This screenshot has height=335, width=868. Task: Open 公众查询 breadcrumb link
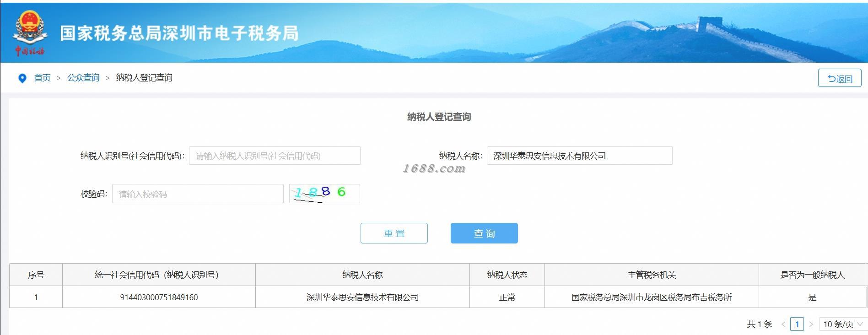83,78
